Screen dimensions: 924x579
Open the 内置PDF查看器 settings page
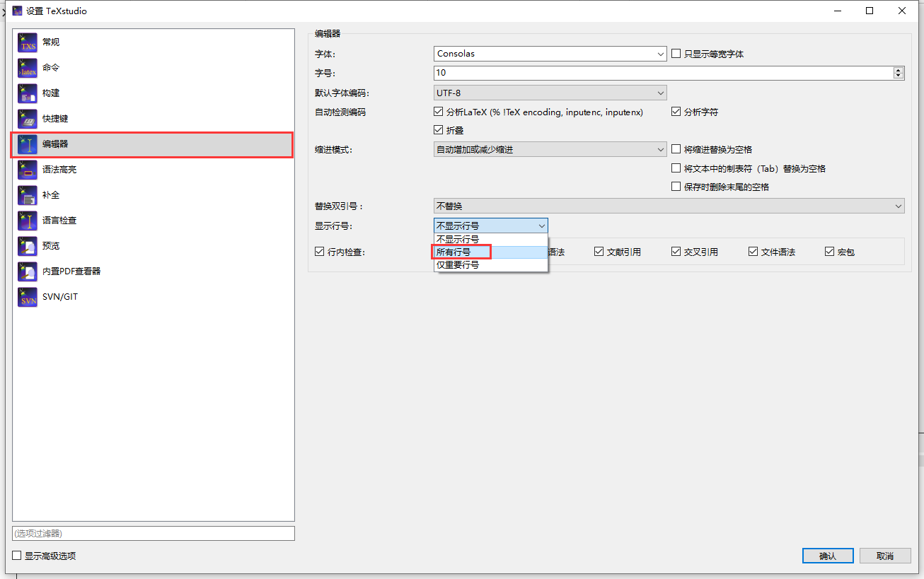coord(153,271)
